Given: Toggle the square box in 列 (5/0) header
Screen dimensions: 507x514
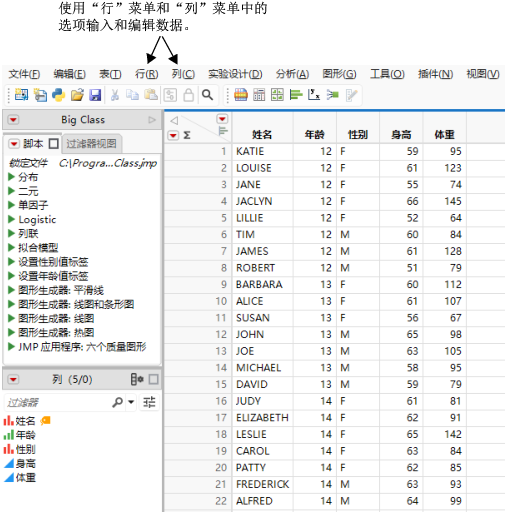Looking at the screenshot, I should [153, 379].
